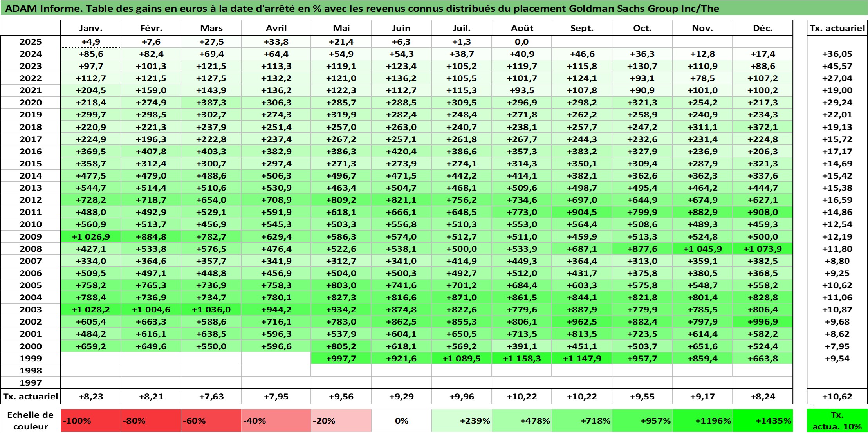This screenshot has width=868, height=433.
Task: Select the 2007 actuarial rate '+8,80'
Action: [837, 261]
